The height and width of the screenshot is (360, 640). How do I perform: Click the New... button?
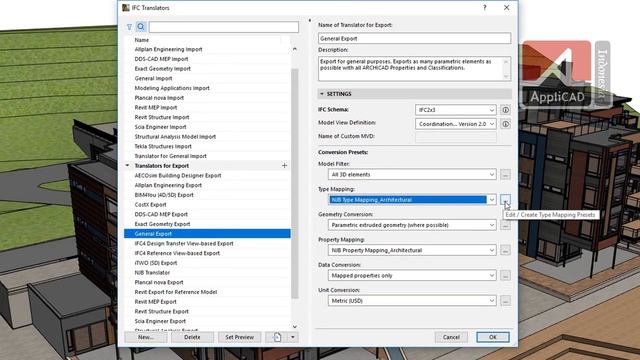pos(146,337)
